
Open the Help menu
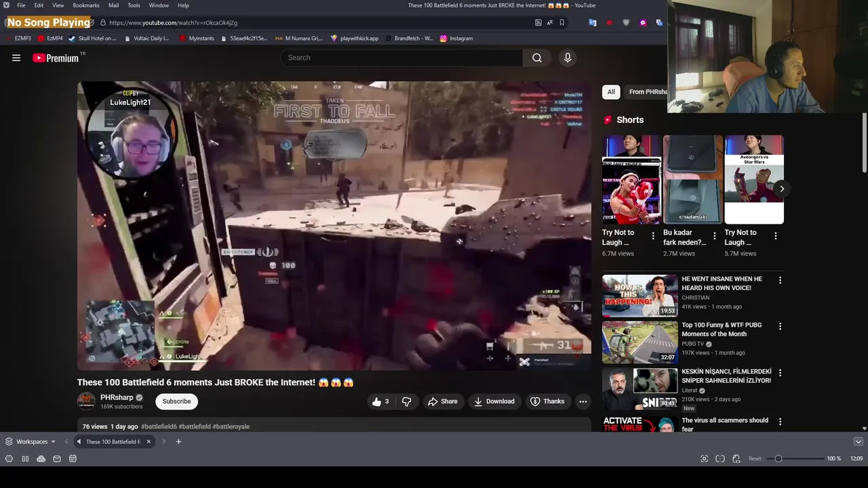point(183,5)
